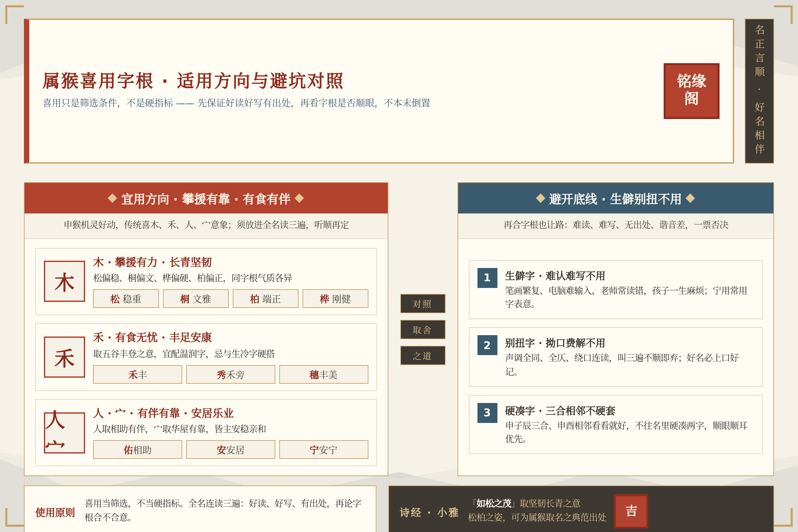Click the number 1 badge
The height and width of the screenshot is (532, 798).
pos(487,278)
